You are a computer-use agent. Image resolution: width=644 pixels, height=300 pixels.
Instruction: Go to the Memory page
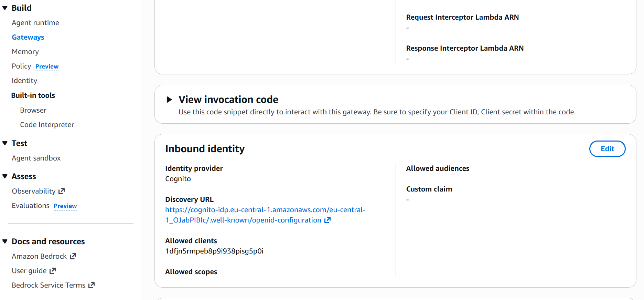pos(25,52)
